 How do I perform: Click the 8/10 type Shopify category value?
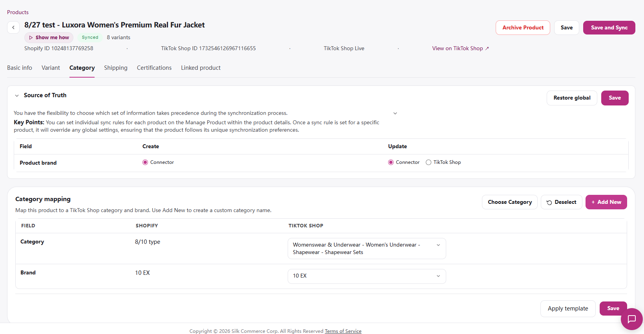pos(148,242)
